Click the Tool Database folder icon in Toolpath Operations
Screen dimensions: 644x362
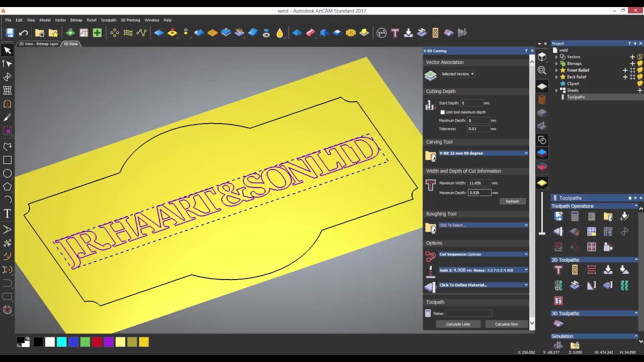pos(608,216)
